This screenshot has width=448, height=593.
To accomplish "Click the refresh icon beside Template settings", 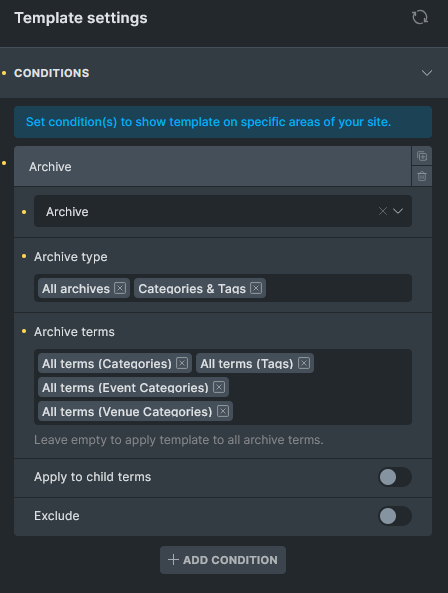I will click(x=420, y=17).
